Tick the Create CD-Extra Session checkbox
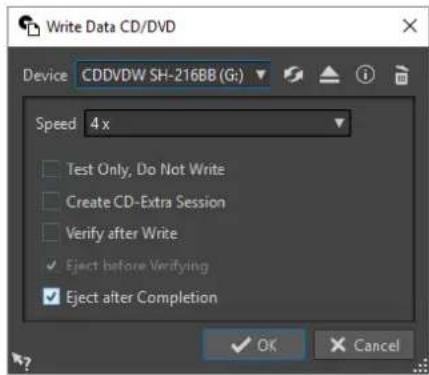429x375 pixels. tap(51, 201)
